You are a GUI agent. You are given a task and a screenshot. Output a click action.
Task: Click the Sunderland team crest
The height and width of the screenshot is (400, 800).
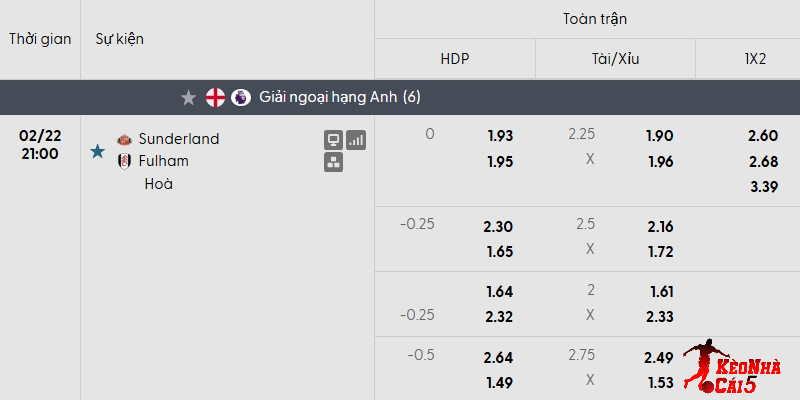(125, 139)
